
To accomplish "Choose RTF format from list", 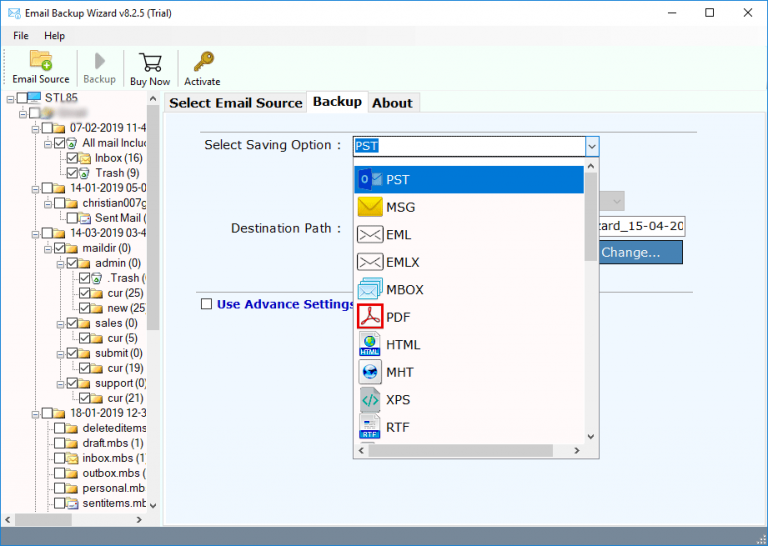I will click(397, 428).
